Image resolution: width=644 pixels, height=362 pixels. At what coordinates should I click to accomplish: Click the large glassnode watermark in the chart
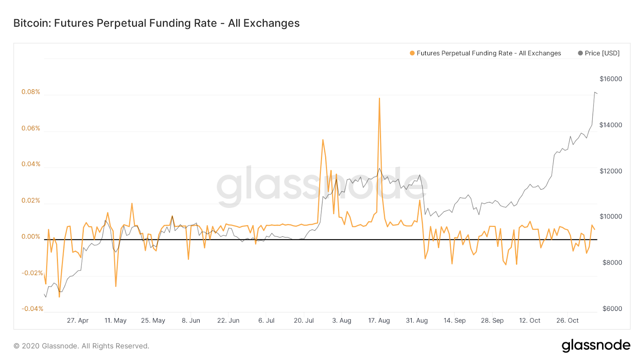(322, 186)
